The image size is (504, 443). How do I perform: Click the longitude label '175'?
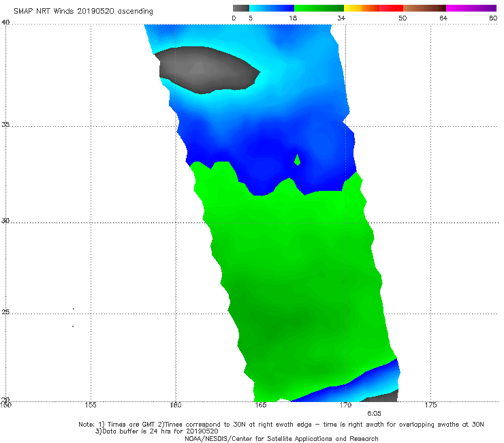click(x=430, y=405)
